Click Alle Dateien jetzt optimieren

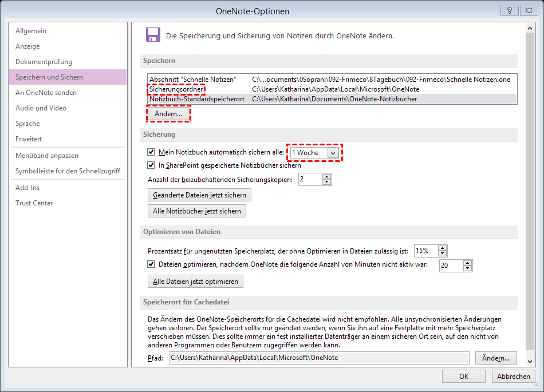[x=195, y=282]
